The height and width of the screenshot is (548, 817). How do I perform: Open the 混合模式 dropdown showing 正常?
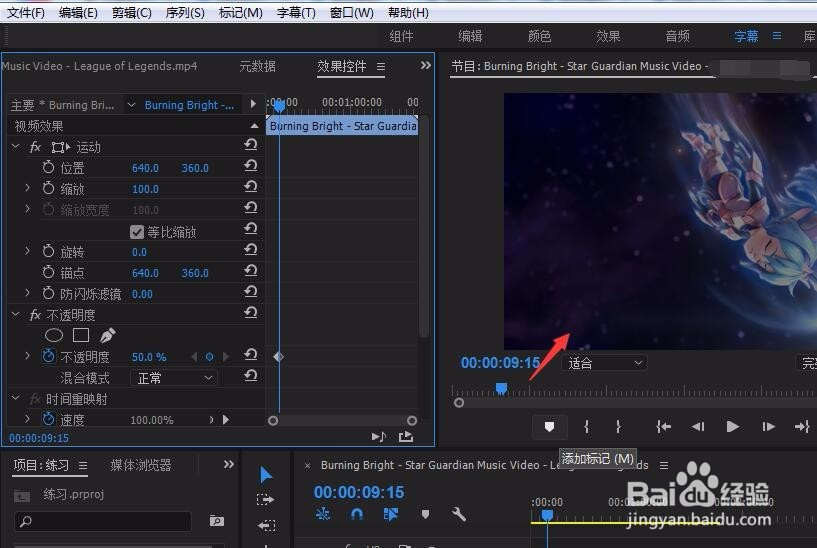174,378
